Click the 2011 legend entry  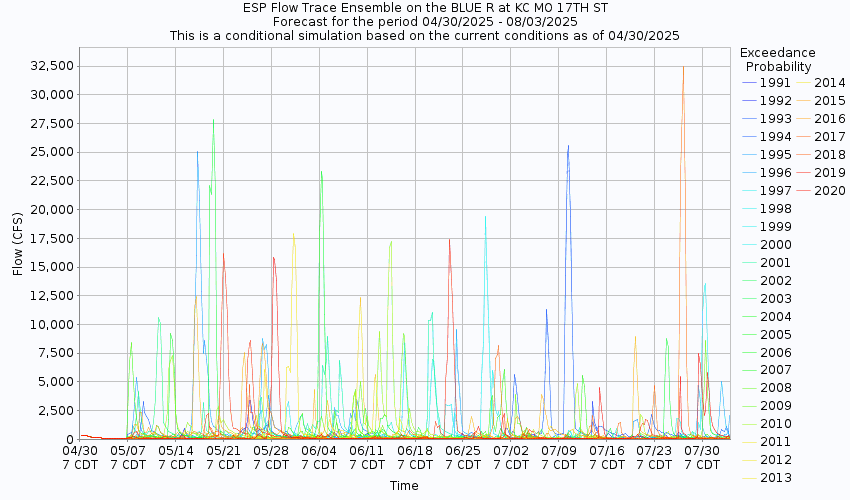[767, 441]
